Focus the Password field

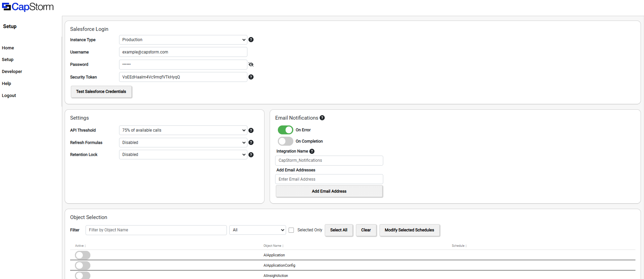[x=183, y=64]
